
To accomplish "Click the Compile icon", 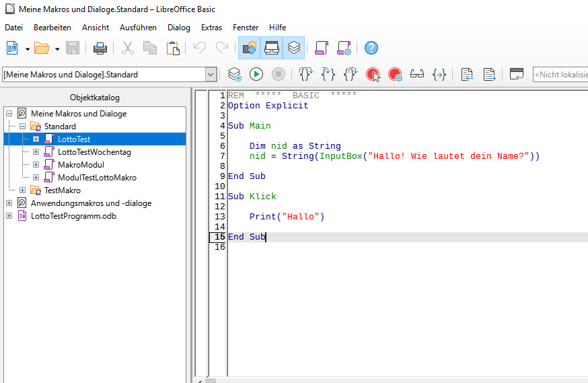I will tap(234, 74).
